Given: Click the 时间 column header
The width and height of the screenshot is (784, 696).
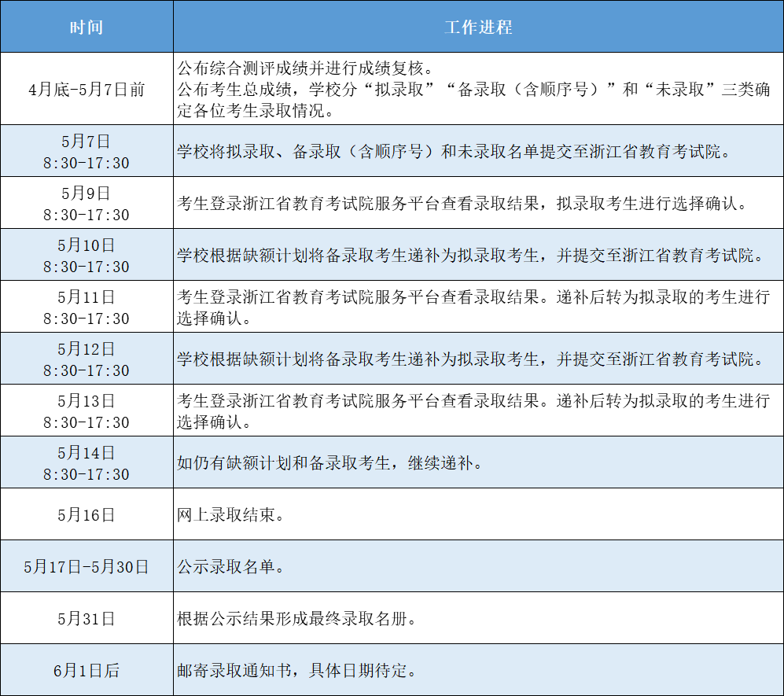Looking at the screenshot, I should click(x=86, y=26).
